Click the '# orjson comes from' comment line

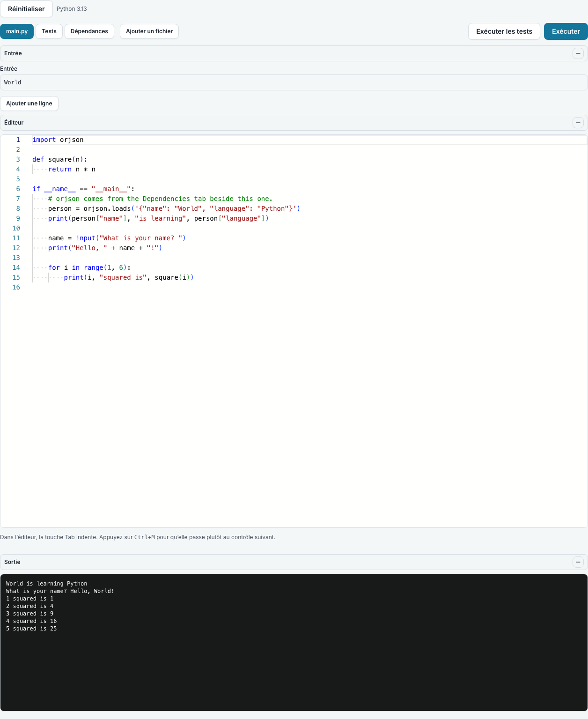[x=160, y=199]
